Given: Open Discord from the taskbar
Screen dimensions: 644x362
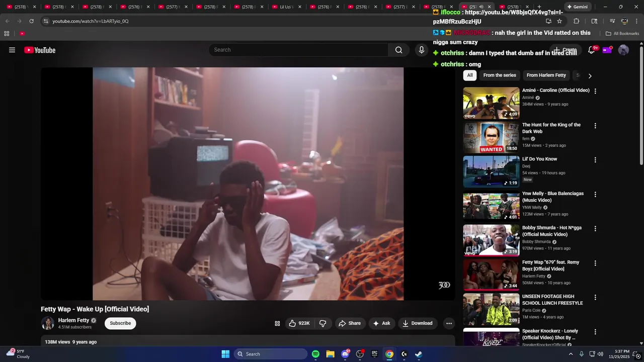Looking at the screenshot, I should 345,354.
